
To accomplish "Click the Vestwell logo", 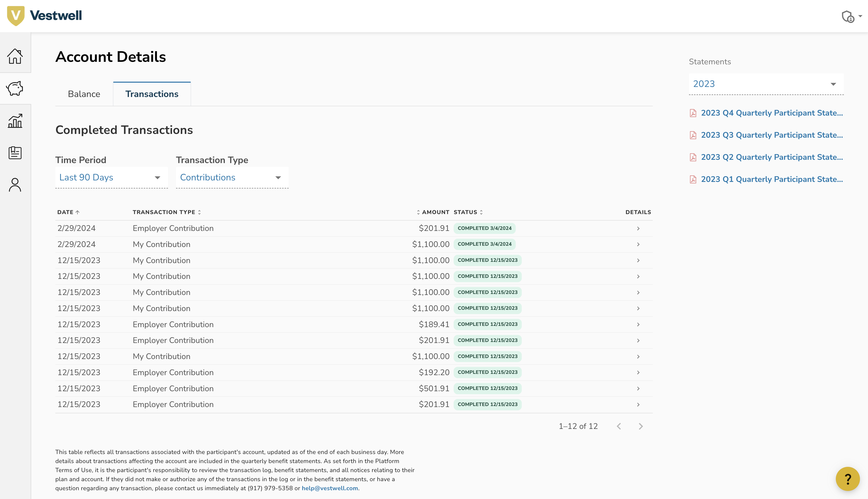I will pos(45,16).
